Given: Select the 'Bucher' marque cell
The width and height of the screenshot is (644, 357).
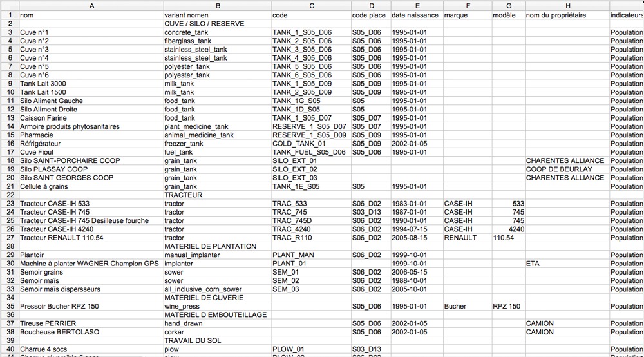Looking at the screenshot, I should (468, 306).
